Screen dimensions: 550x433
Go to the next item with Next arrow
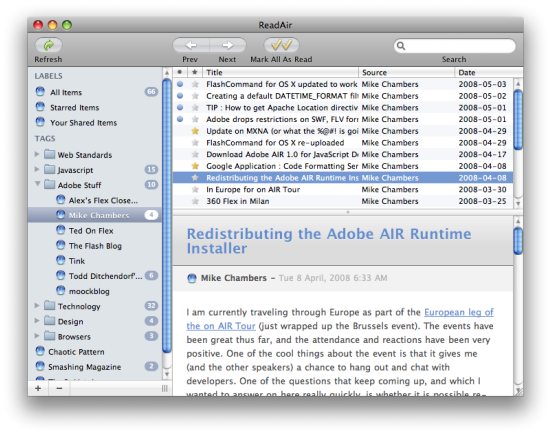coord(228,45)
